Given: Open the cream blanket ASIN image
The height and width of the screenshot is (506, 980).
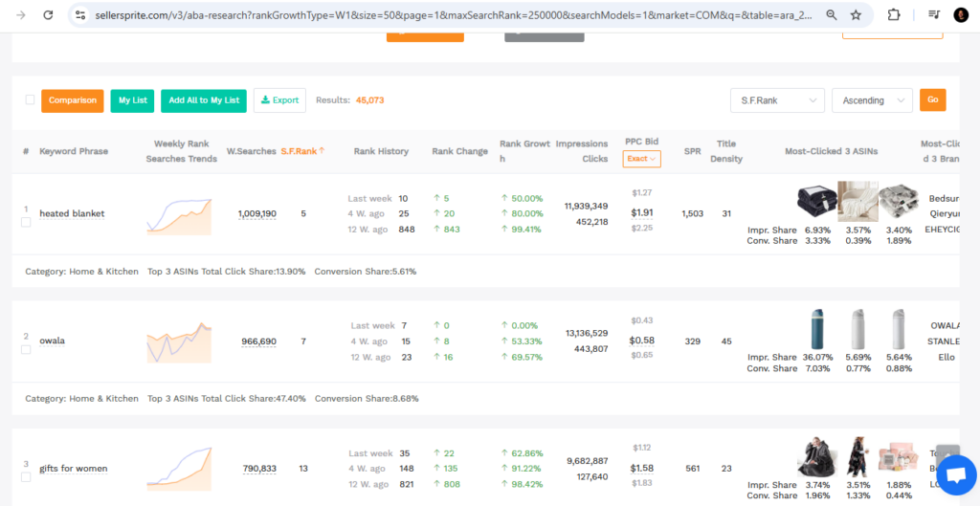Looking at the screenshot, I should click(x=857, y=202).
